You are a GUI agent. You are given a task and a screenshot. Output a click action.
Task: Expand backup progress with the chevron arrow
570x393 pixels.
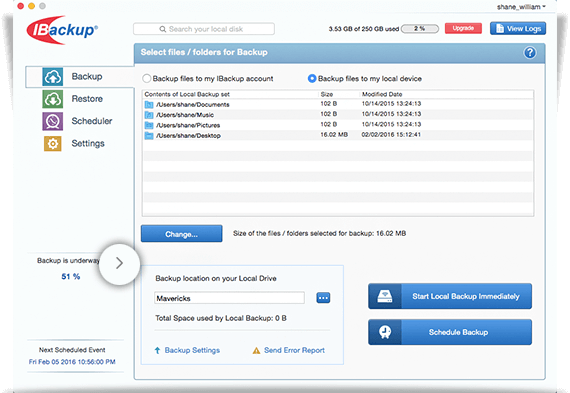click(x=119, y=263)
